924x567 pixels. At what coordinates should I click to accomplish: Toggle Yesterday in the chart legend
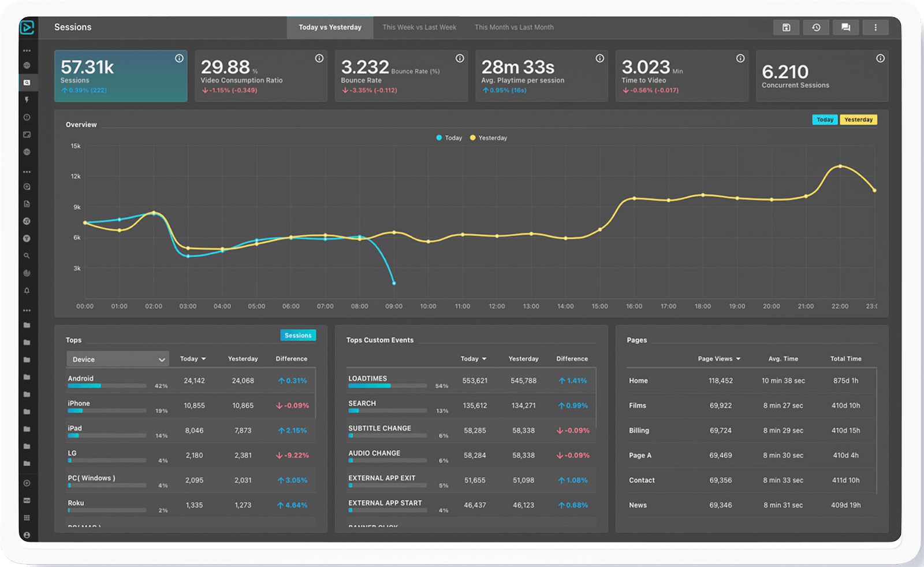click(489, 138)
